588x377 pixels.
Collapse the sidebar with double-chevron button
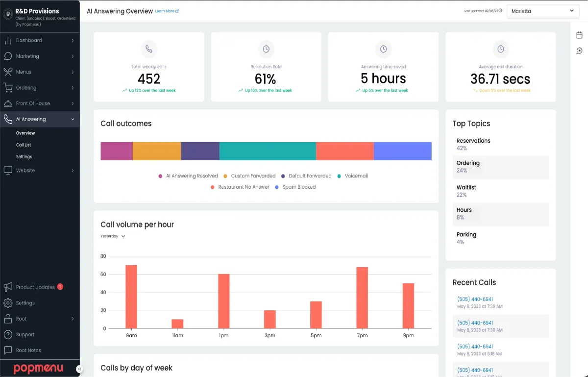pos(79,369)
